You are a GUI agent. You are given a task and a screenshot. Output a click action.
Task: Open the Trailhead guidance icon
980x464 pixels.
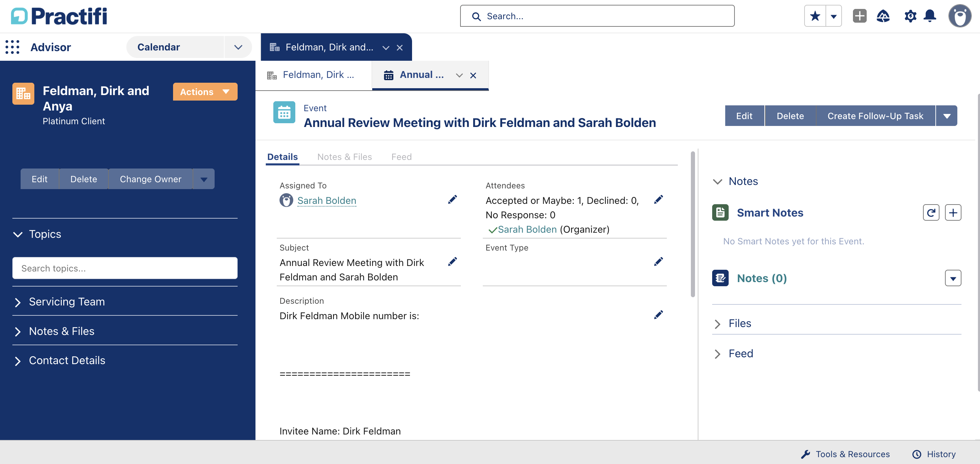[x=883, y=16]
